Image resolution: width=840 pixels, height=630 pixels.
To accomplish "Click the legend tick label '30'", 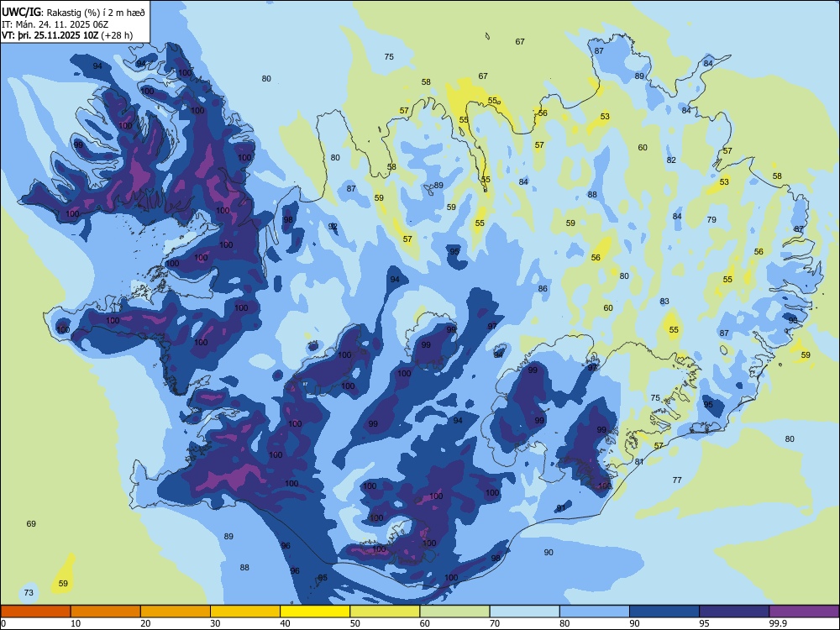I will point(215,623).
